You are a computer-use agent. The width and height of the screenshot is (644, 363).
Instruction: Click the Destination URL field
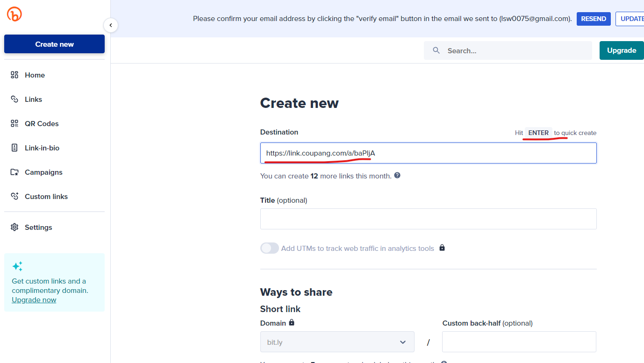[x=428, y=153]
